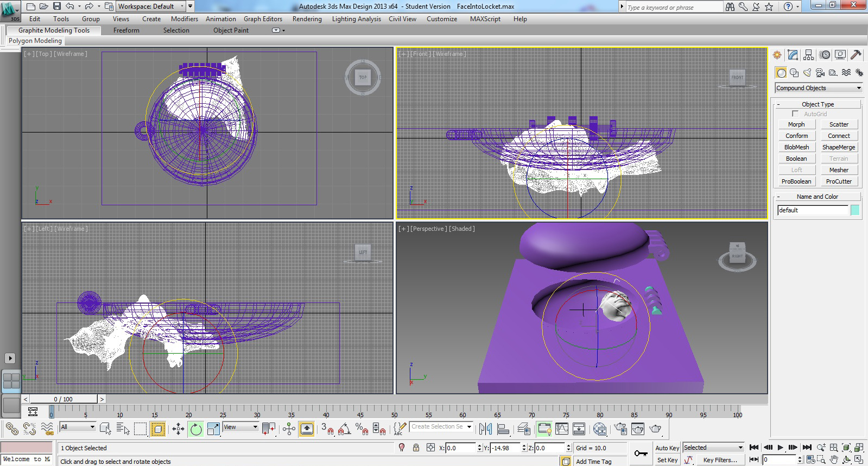Click the object color swatch
Image resolution: width=868 pixels, height=466 pixels.
[855, 210]
